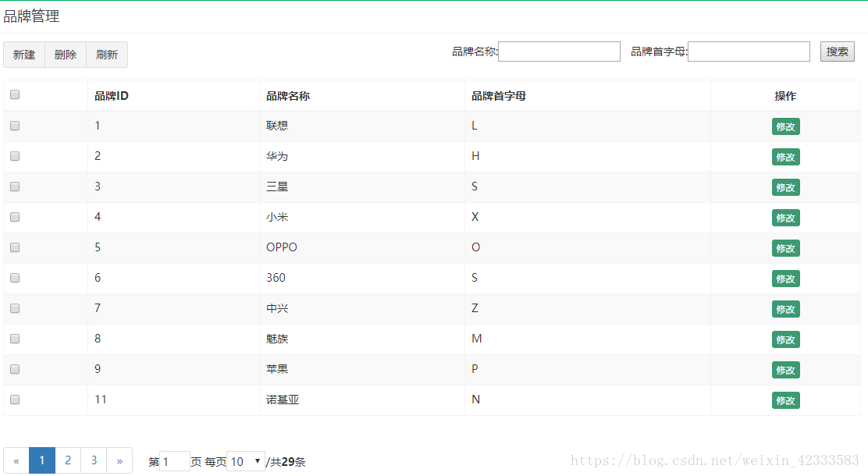Click the 删除 button
This screenshot has height=476, width=868.
click(x=66, y=55)
